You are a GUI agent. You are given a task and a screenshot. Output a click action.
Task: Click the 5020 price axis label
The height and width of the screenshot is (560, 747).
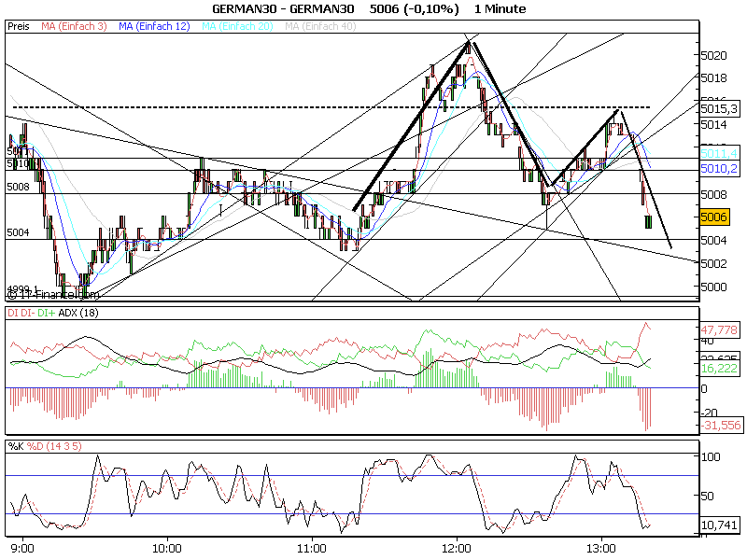click(x=714, y=56)
